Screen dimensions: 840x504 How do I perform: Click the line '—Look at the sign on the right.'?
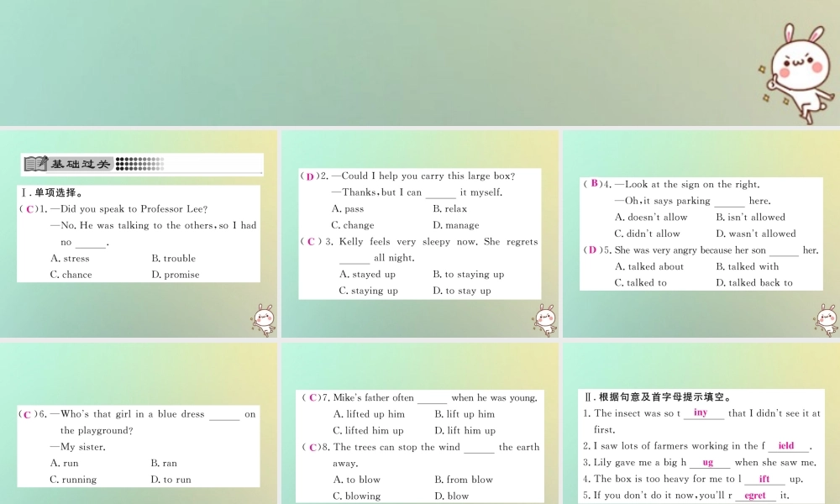[x=687, y=185]
